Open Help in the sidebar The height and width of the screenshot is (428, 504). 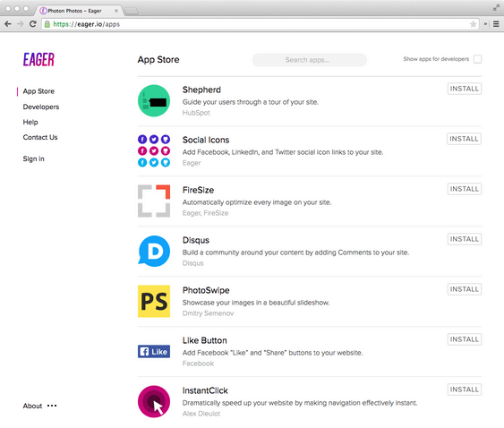pyautogui.click(x=30, y=122)
